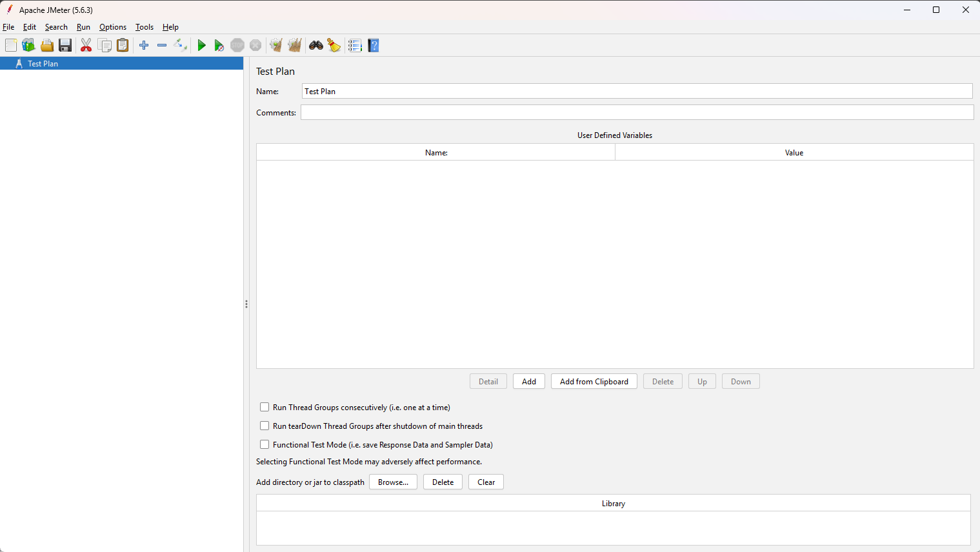Click the classpath Clear button
This screenshot has width=980, height=552.
pyautogui.click(x=486, y=482)
